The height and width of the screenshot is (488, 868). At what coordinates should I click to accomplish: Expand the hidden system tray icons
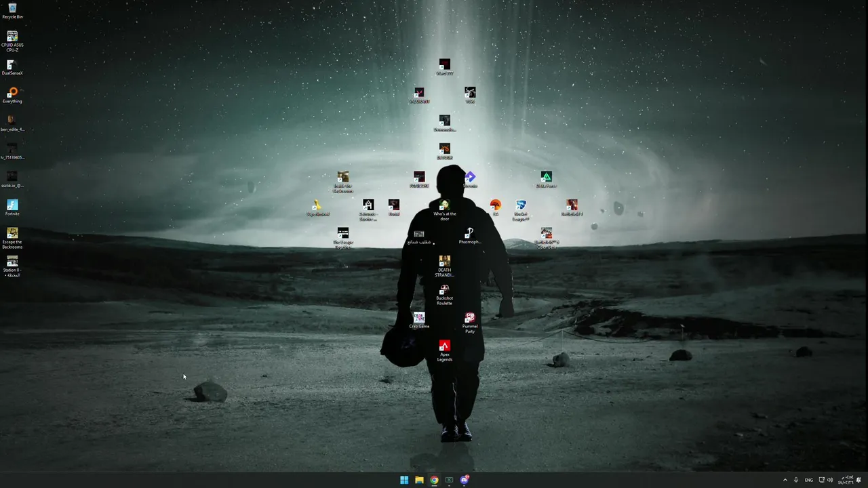785,480
